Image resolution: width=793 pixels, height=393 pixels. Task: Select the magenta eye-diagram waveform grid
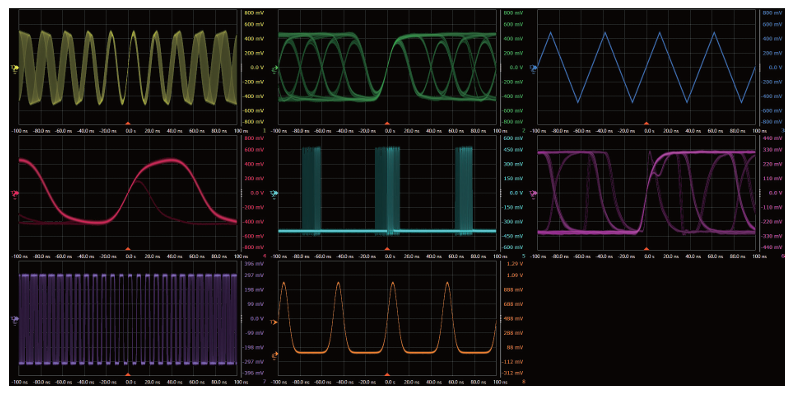[646, 193]
